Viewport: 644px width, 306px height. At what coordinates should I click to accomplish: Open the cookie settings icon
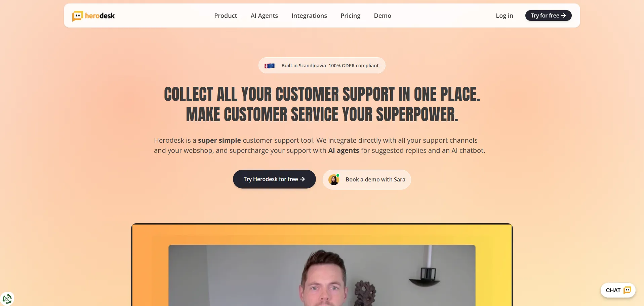pyautogui.click(x=7, y=299)
